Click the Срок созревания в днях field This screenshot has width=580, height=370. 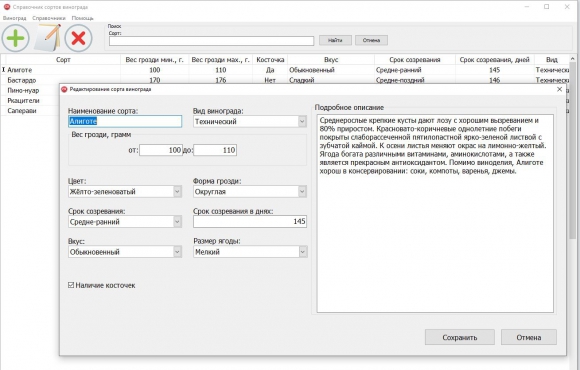click(x=250, y=221)
